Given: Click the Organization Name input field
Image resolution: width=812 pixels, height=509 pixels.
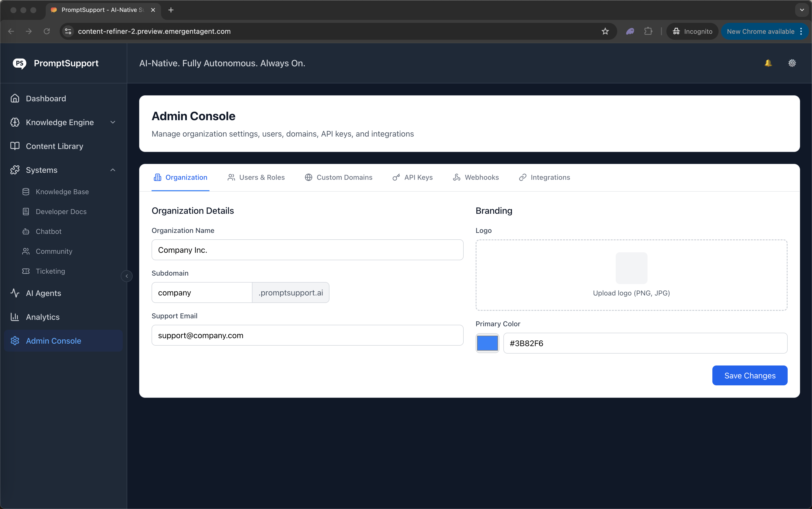Looking at the screenshot, I should [x=307, y=250].
